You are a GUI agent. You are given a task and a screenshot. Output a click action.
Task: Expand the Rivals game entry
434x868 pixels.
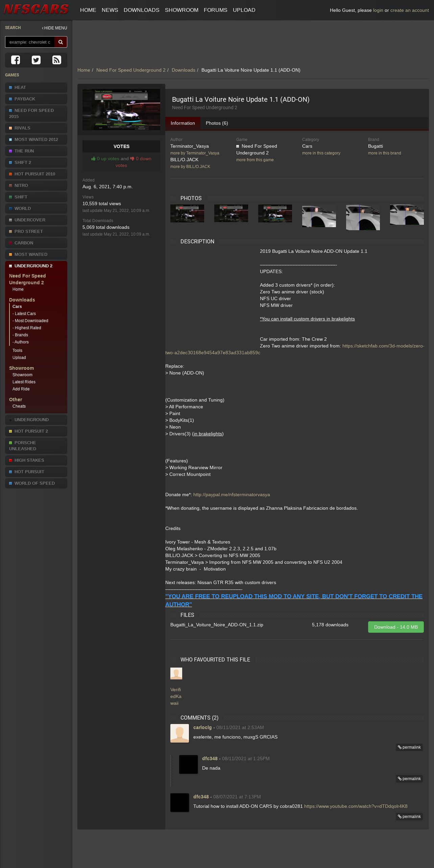(36, 128)
